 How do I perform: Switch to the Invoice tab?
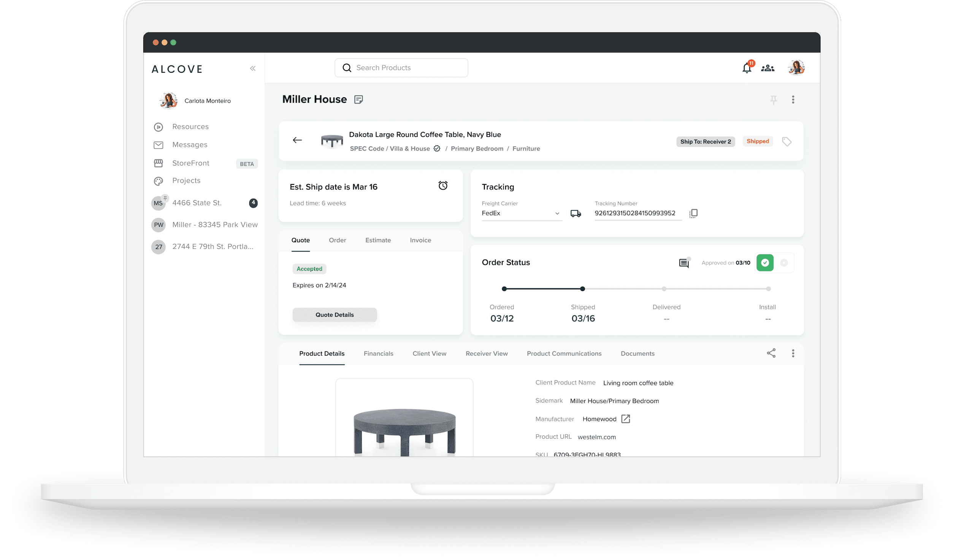coord(420,240)
